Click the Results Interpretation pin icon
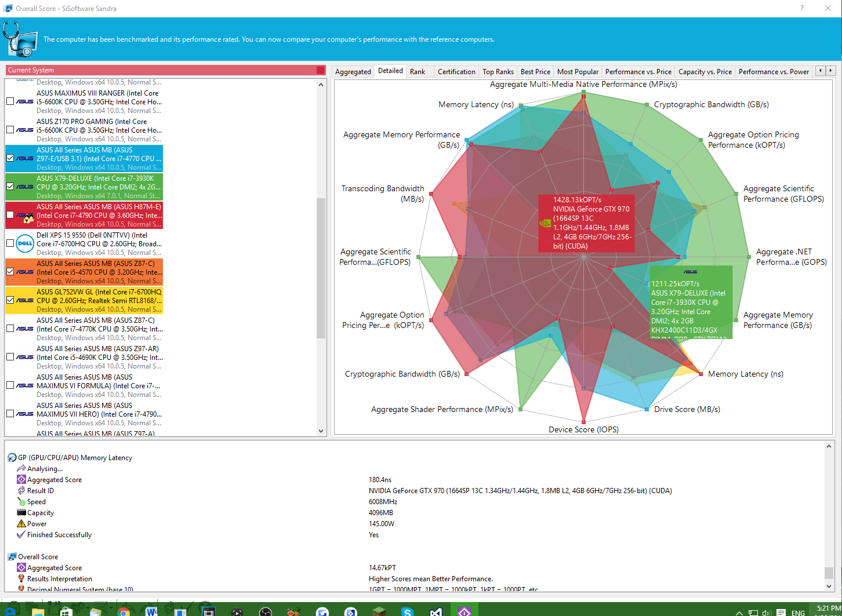This screenshot has width=842, height=616. (21, 578)
